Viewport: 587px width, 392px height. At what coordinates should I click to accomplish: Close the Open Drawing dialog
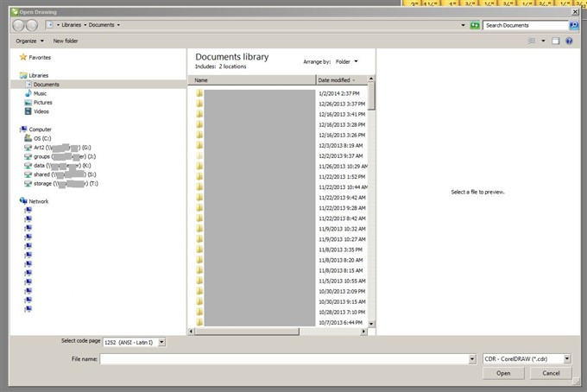pyautogui.click(x=576, y=12)
